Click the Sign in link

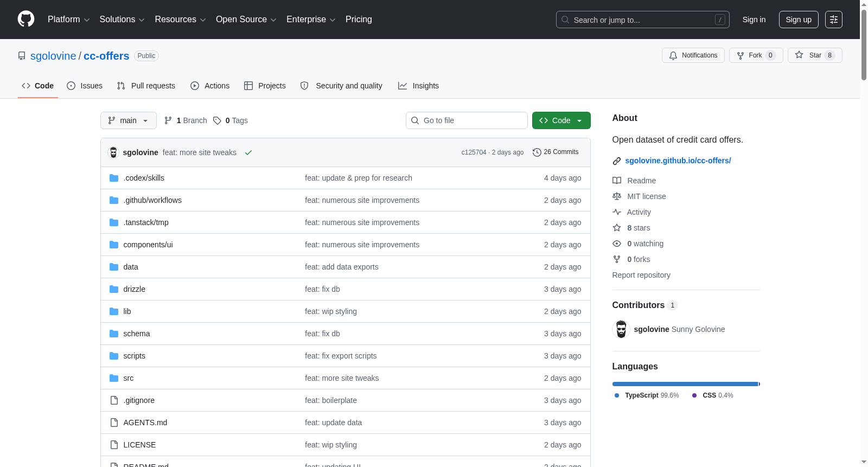coord(754,20)
